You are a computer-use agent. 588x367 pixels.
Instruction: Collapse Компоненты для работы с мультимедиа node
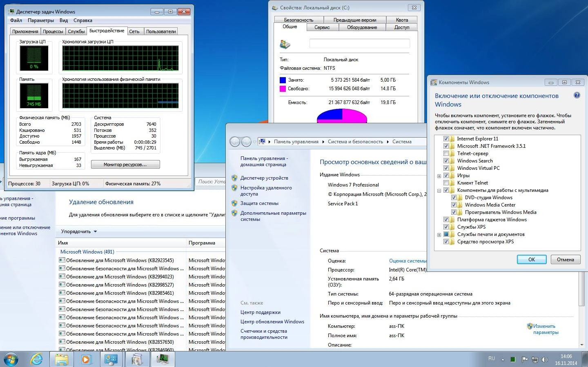coord(439,191)
